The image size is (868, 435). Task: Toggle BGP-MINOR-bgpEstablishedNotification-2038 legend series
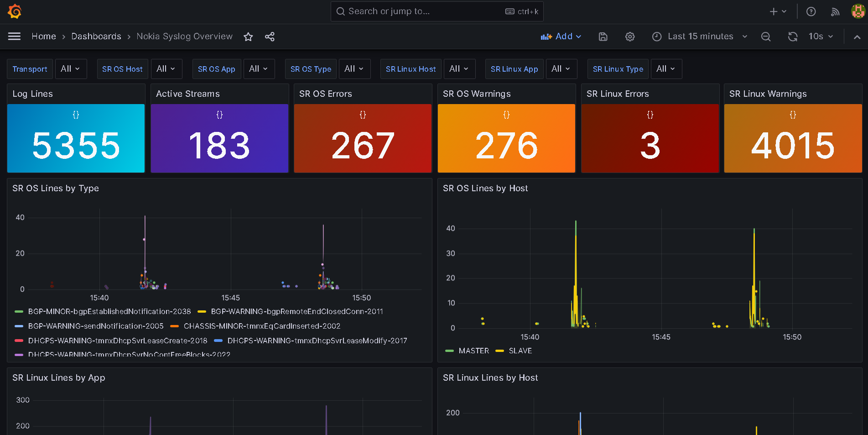pyautogui.click(x=109, y=311)
